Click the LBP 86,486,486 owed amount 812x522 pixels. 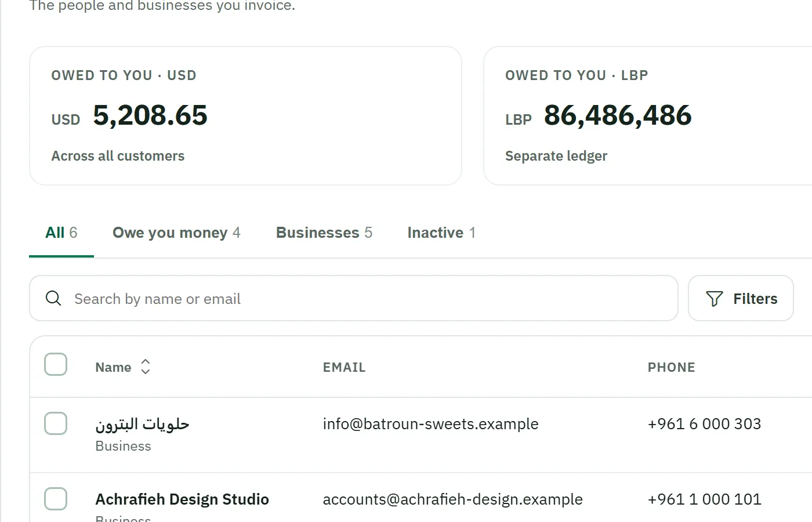(599, 115)
